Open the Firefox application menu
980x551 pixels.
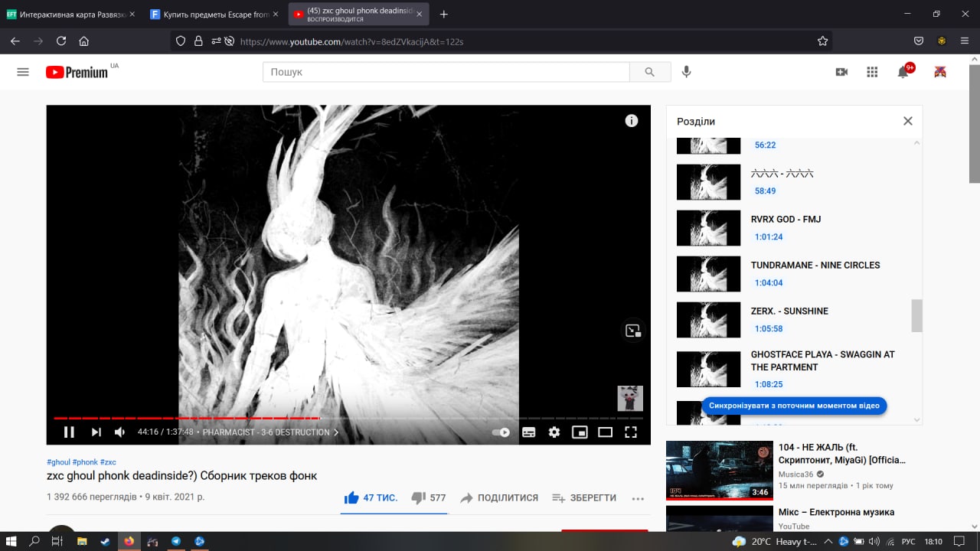(x=964, y=41)
